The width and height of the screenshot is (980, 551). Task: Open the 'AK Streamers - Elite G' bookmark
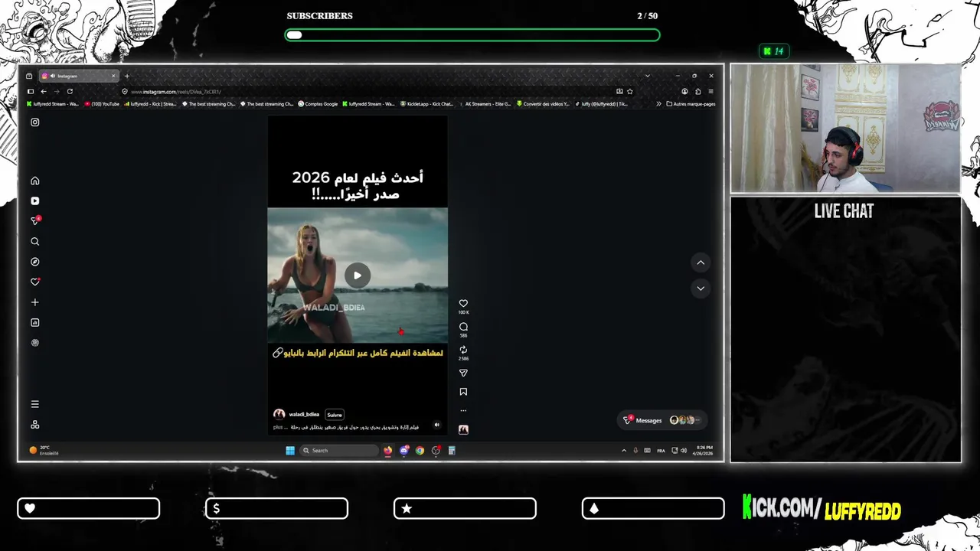[x=484, y=104]
